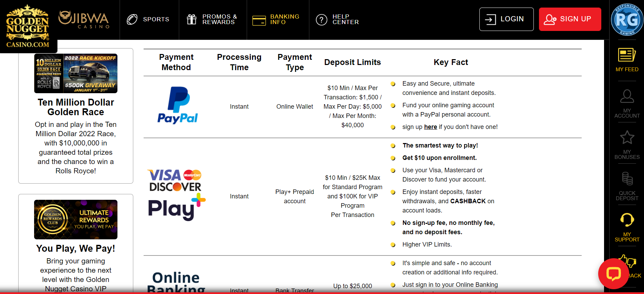
Task: Open the Ultimate Rewards club banner
Action: point(76,219)
